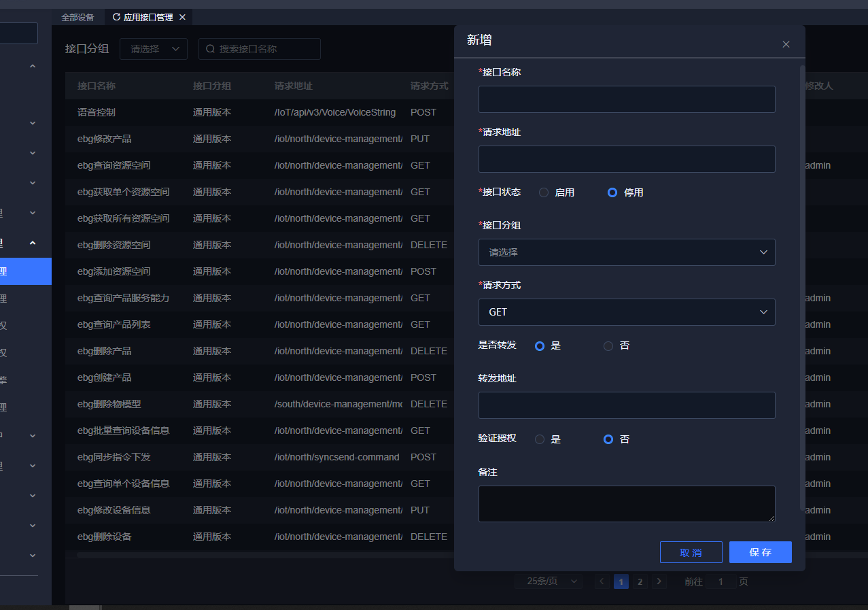
Task: Click /IoT/api/v3/Voice/VoiceString address cell
Action: point(335,112)
